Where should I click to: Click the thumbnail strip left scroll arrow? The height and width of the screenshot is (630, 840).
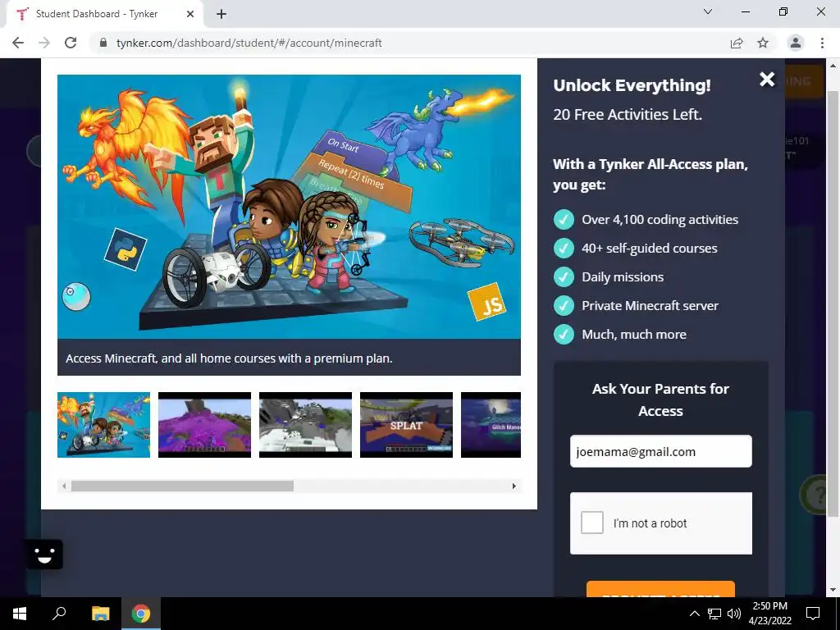tap(64, 486)
